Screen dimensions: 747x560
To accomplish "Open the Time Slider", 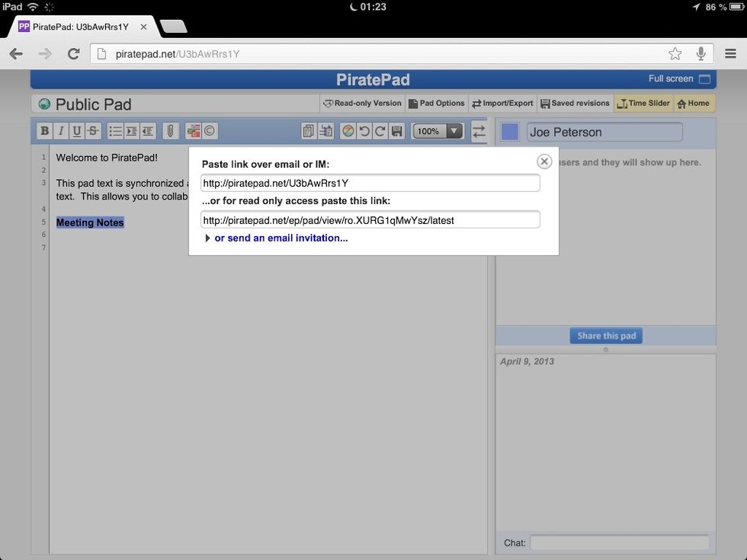I will [x=643, y=104].
